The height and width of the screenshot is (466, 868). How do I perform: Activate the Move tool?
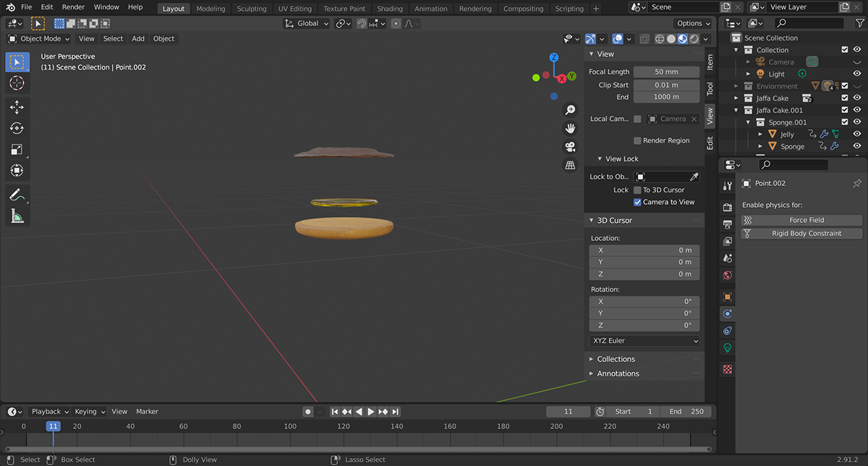(17, 107)
